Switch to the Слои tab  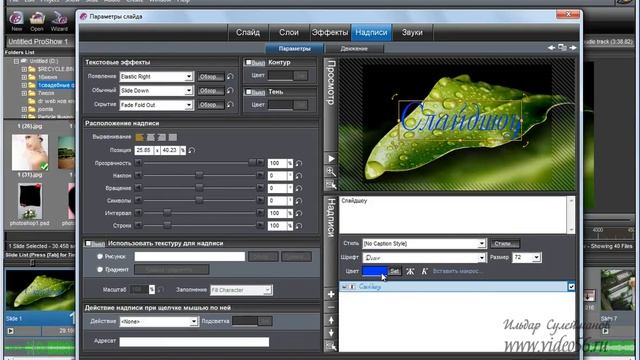289,32
